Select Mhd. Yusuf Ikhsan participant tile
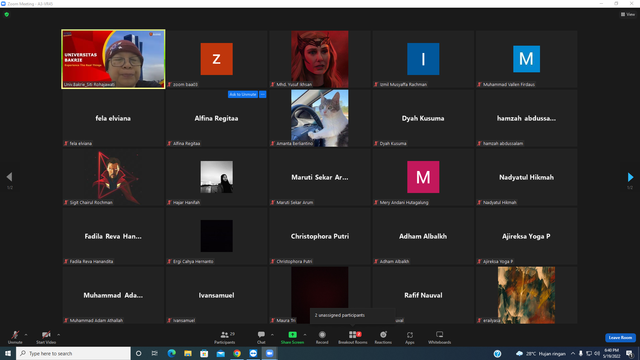The width and height of the screenshot is (640, 360). 320,59
